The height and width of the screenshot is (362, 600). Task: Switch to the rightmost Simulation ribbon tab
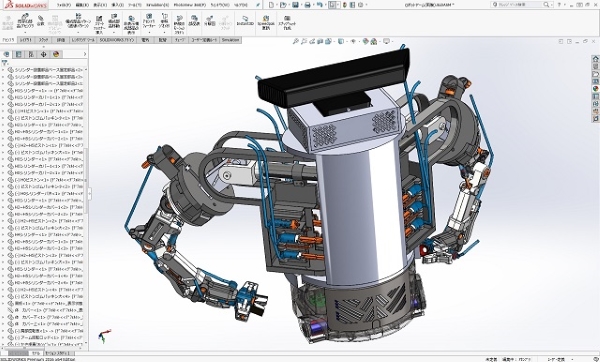[230, 40]
